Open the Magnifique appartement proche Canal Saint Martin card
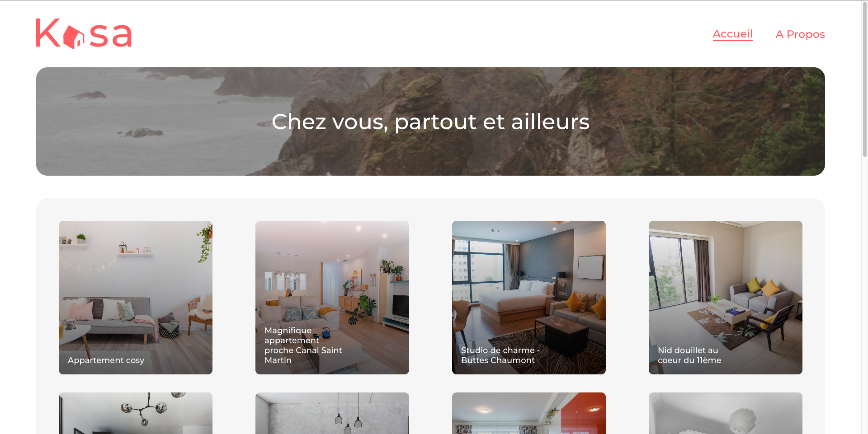The height and width of the screenshot is (434, 868). [x=332, y=298]
